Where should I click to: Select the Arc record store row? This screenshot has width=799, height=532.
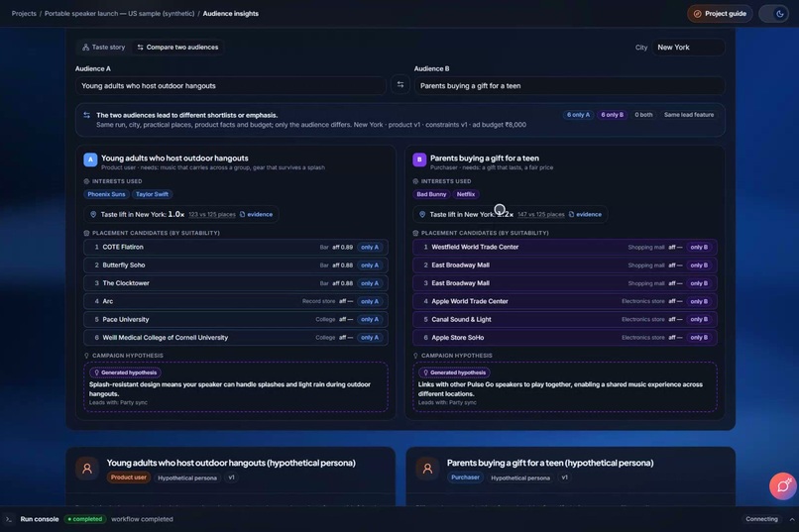point(236,301)
